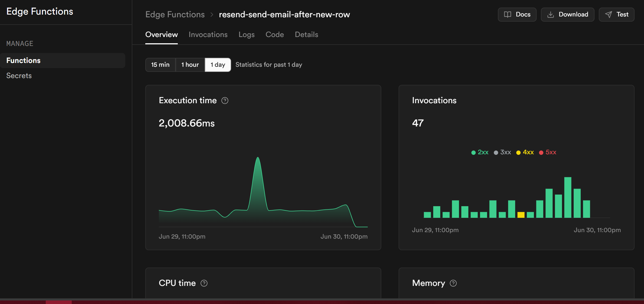This screenshot has height=304, width=644.
Task: Go to Secrets in the sidebar
Action: [19, 76]
